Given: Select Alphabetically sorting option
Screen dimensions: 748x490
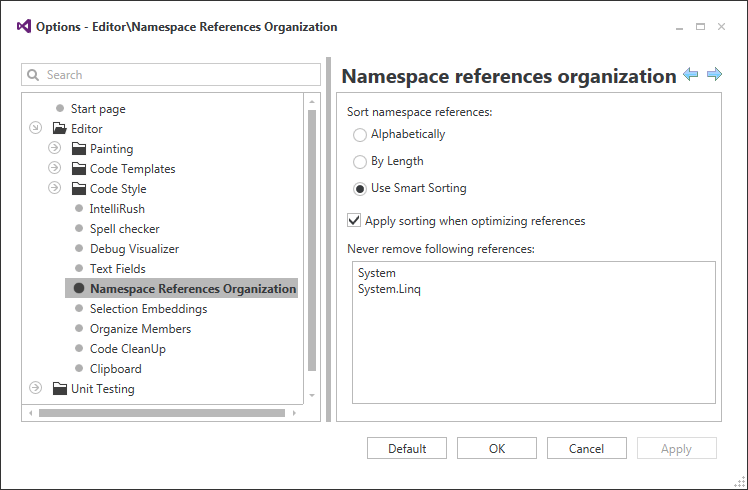Looking at the screenshot, I should tap(360, 135).
